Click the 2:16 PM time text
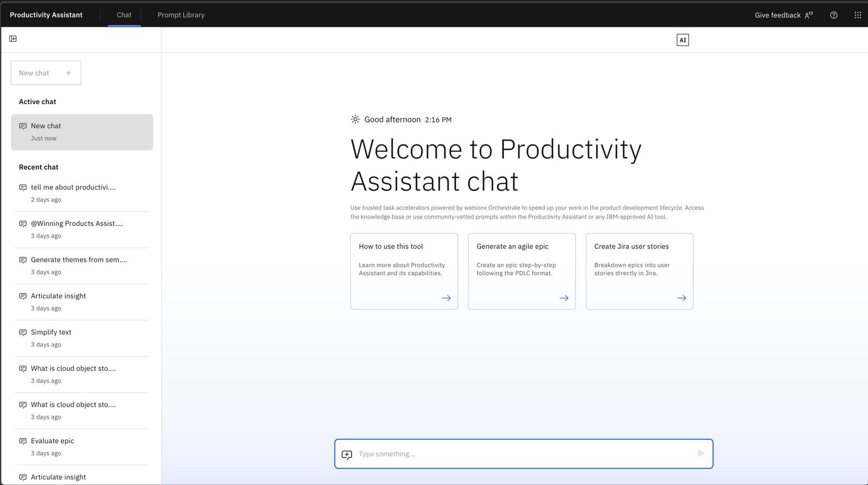 (438, 120)
